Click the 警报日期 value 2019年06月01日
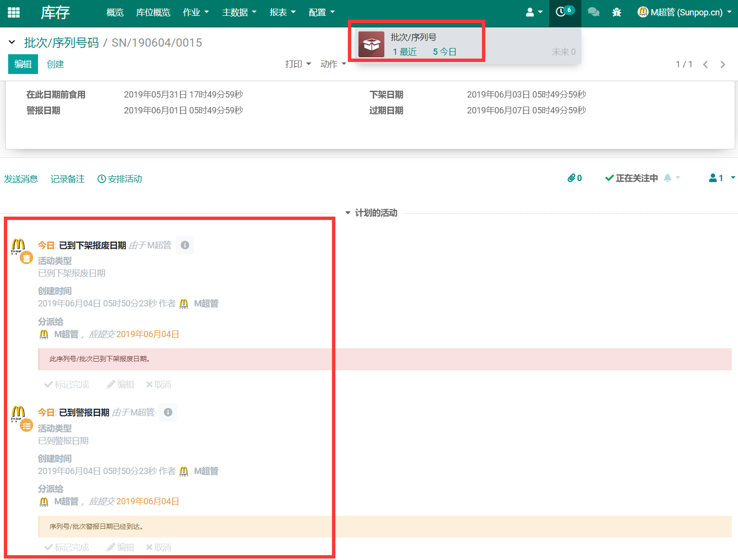The height and width of the screenshot is (560, 738). [x=184, y=110]
